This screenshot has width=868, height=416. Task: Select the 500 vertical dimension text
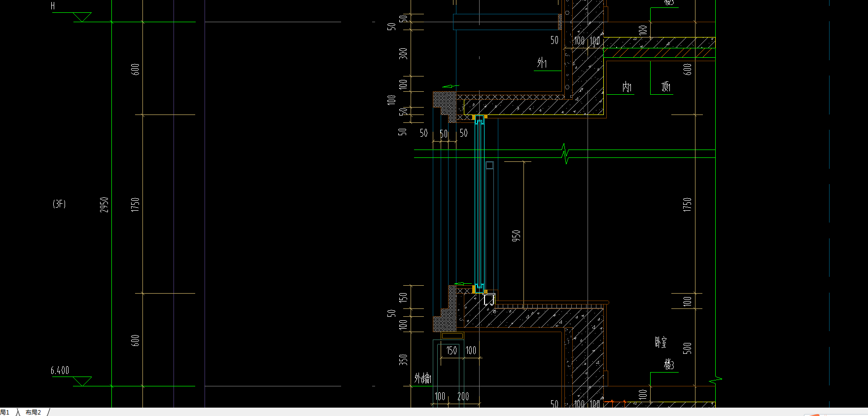(687, 348)
